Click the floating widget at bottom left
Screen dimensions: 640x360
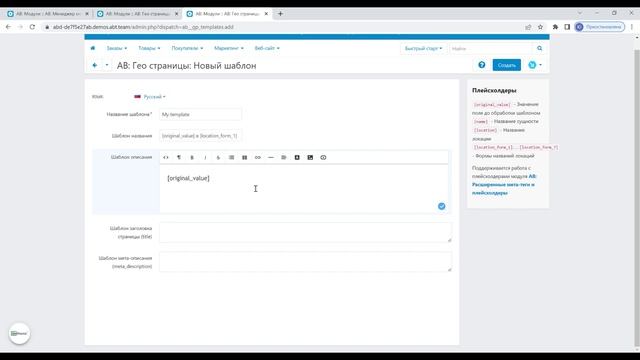coord(19,333)
